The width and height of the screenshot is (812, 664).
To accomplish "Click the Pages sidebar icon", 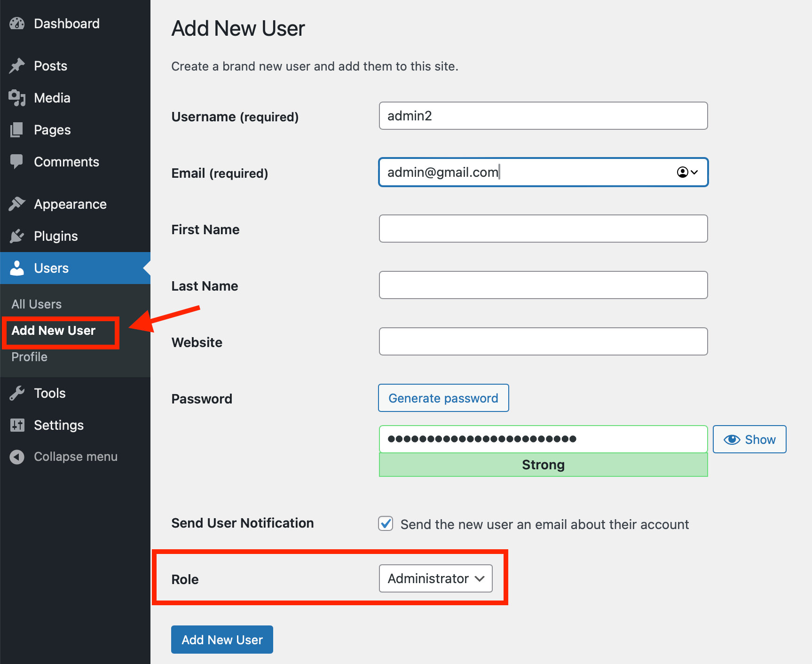I will pyautogui.click(x=17, y=129).
